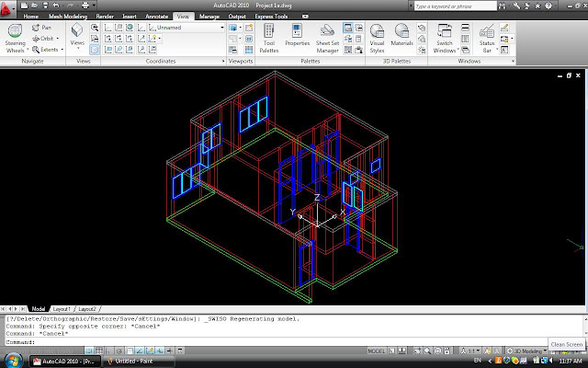Switch to the Layout1 tab
Image resolution: width=588 pixels, height=368 pixels.
[61, 308]
